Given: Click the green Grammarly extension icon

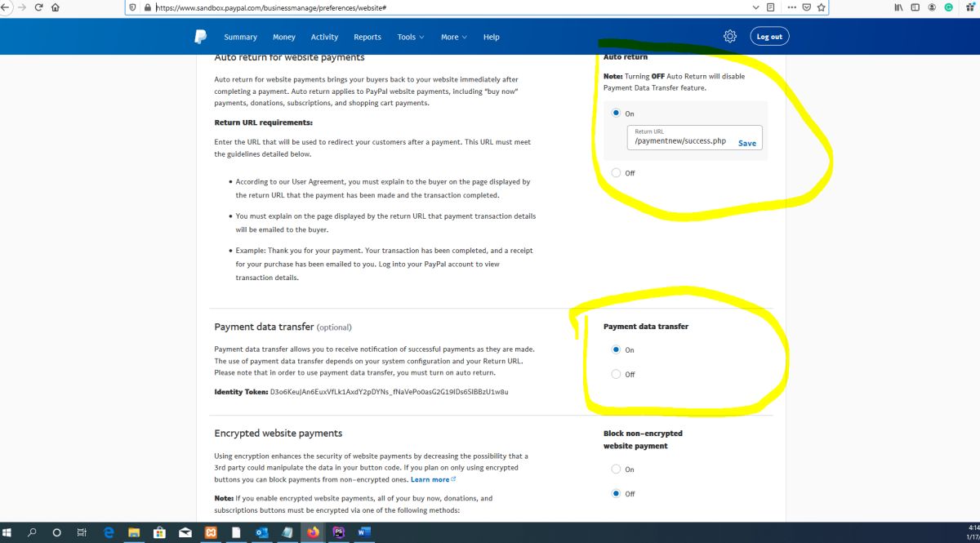Looking at the screenshot, I should tap(948, 7).
